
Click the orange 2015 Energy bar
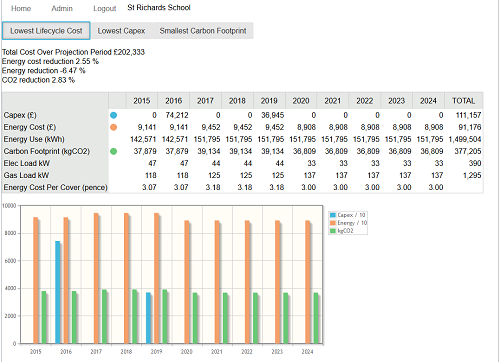click(x=36, y=280)
